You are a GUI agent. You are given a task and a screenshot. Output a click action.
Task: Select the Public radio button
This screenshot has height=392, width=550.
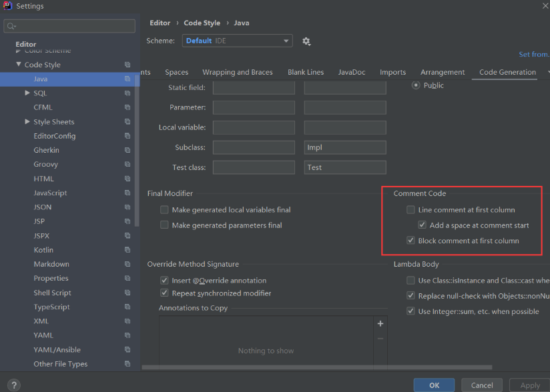pos(416,85)
